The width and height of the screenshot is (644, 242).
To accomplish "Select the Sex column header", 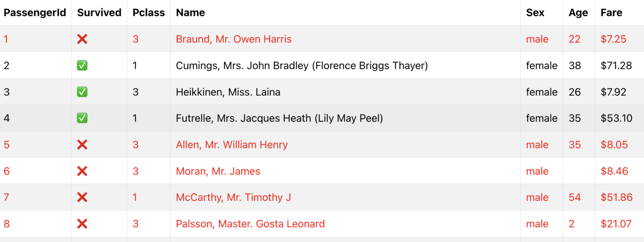I will tap(535, 13).
